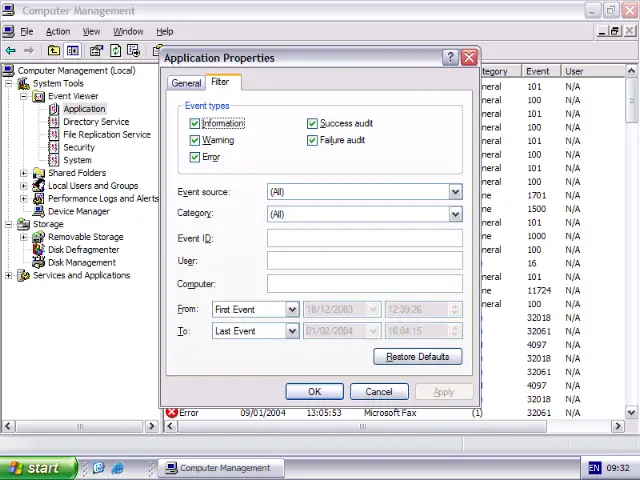Click the event list horizontal scrollbar thumb

point(362,426)
